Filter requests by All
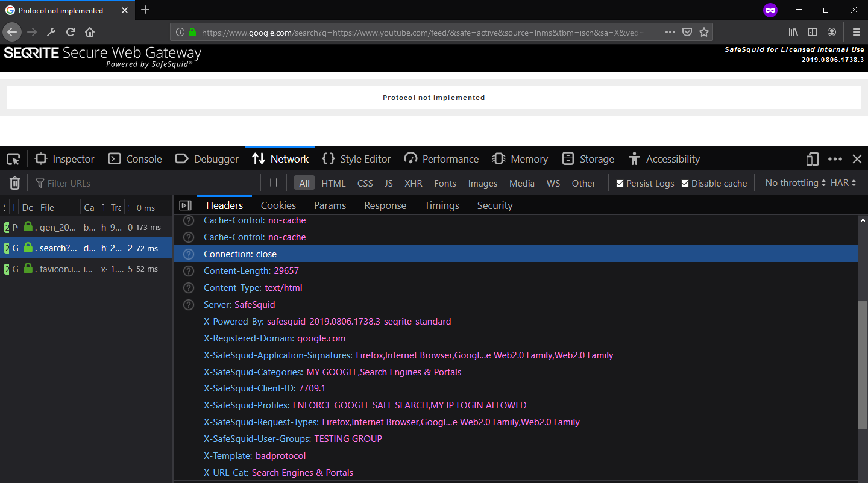This screenshot has width=868, height=483. (x=304, y=183)
